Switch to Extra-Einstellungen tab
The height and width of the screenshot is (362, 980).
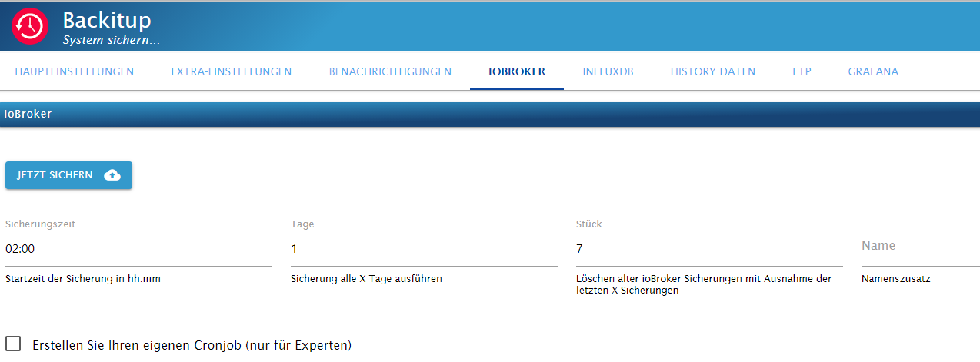[x=232, y=71]
